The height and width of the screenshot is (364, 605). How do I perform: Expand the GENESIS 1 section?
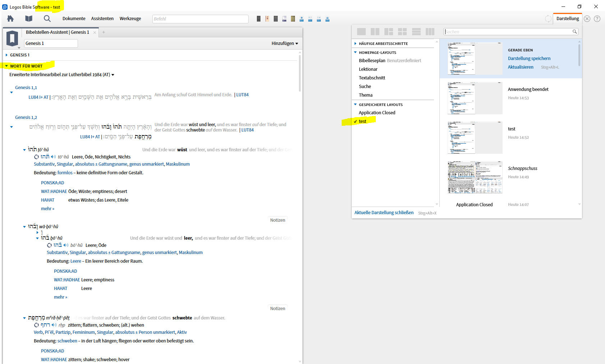click(x=6, y=55)
